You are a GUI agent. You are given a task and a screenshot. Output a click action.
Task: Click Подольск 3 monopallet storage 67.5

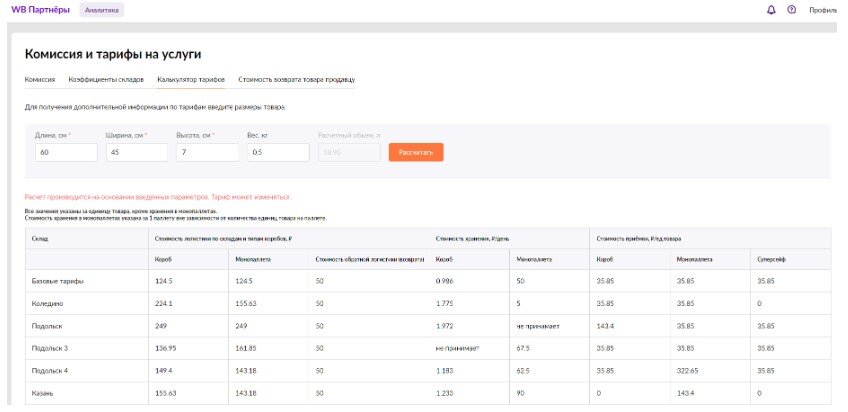pyautogui.click(x=522, y=349)
